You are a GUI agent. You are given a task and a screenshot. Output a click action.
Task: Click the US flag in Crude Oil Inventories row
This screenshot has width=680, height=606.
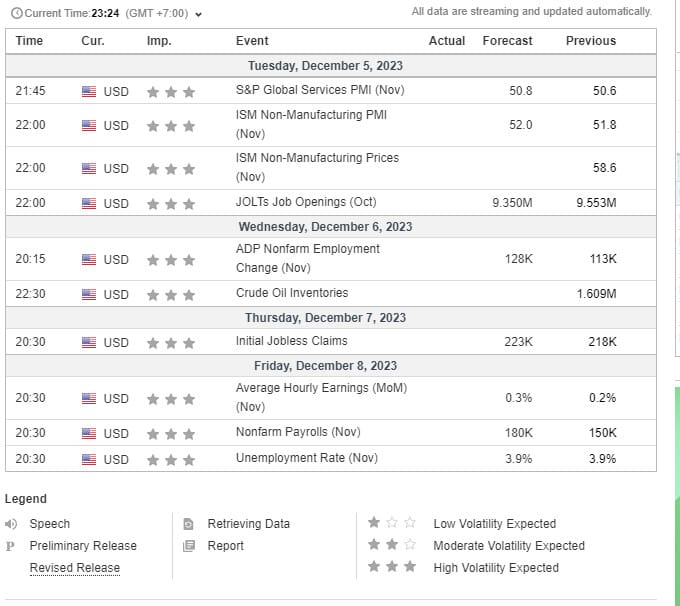89,294
